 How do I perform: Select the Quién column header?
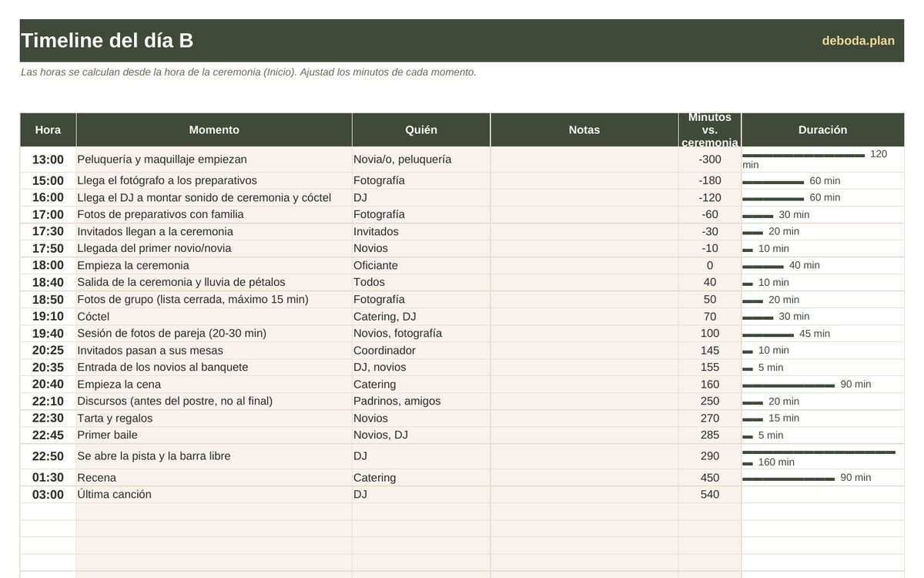point(421,129)
